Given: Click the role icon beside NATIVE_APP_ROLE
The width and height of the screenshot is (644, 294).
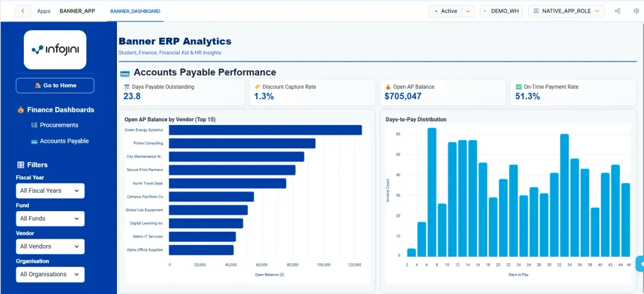Looking at the screenshot, I should click(536, 11).
